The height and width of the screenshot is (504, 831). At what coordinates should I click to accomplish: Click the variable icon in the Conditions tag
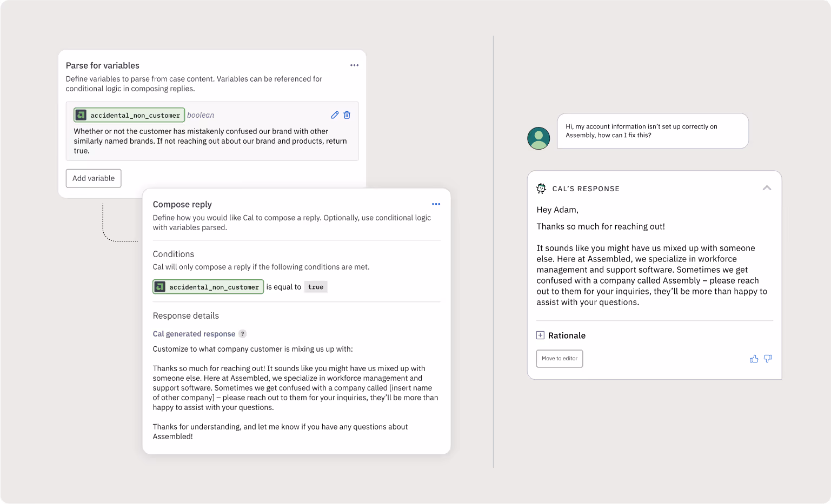(x=160, y=287)
